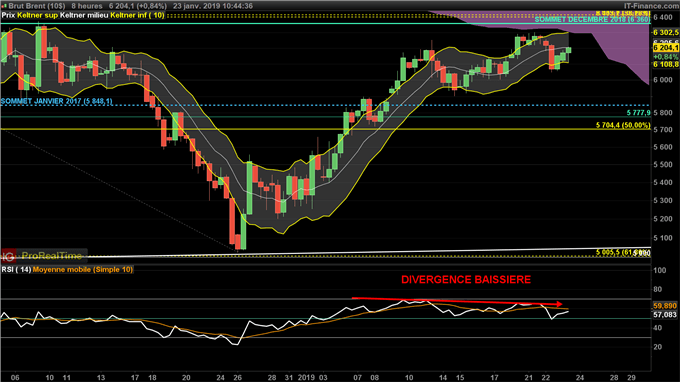680x382 pixels.
Task: Click the Keltner inf ( 10) label
Action: pyautogui.click(x=137, y=15)
